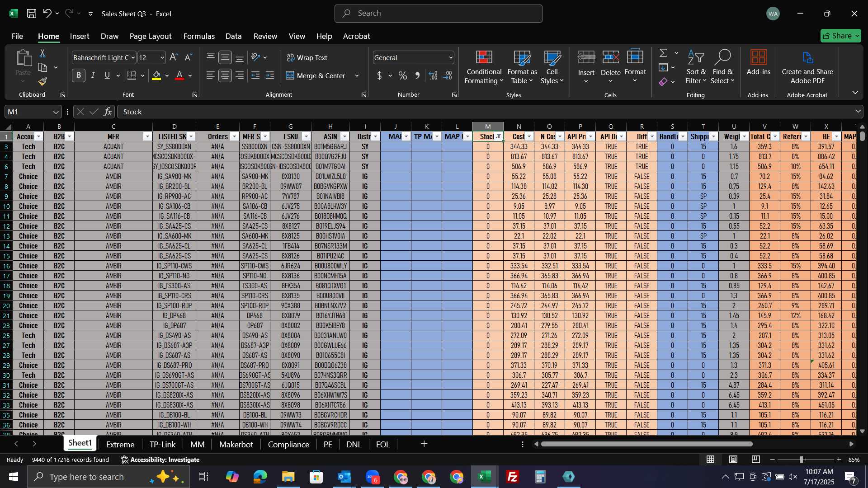Click the Increase Indent icon
The width and height of the screenshot is (868, 488).
[x=270, y=75]
